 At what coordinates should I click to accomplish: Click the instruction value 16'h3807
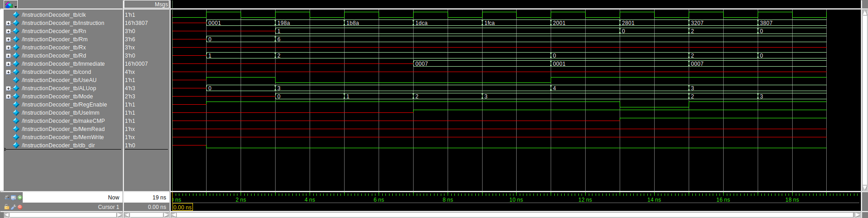point(136,23)
